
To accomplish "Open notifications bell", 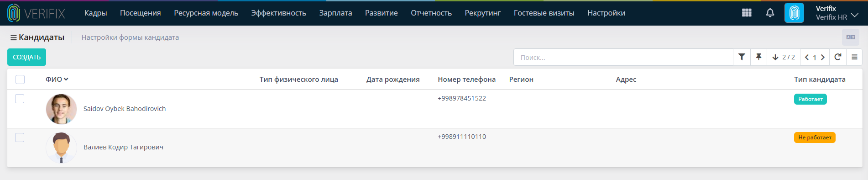I will (770, 13).
